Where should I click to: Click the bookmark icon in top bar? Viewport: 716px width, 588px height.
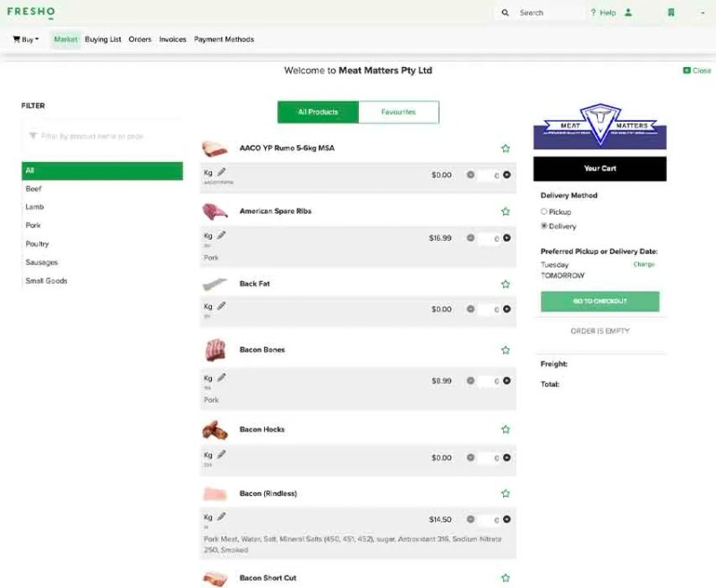click(x=670, y=13)
